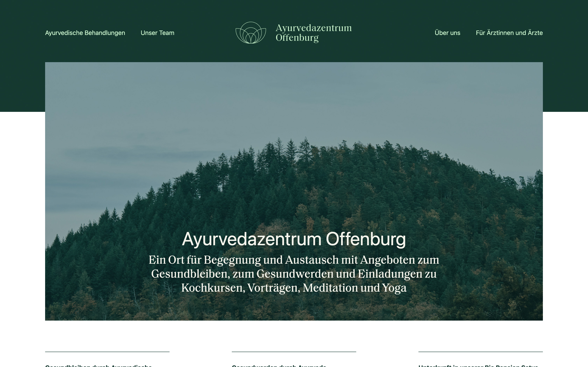588x367 pixels.
Task: Open the Gesundwerden durch Ayurveda heading
Action: pyautogui.click(x=279, y=365)
